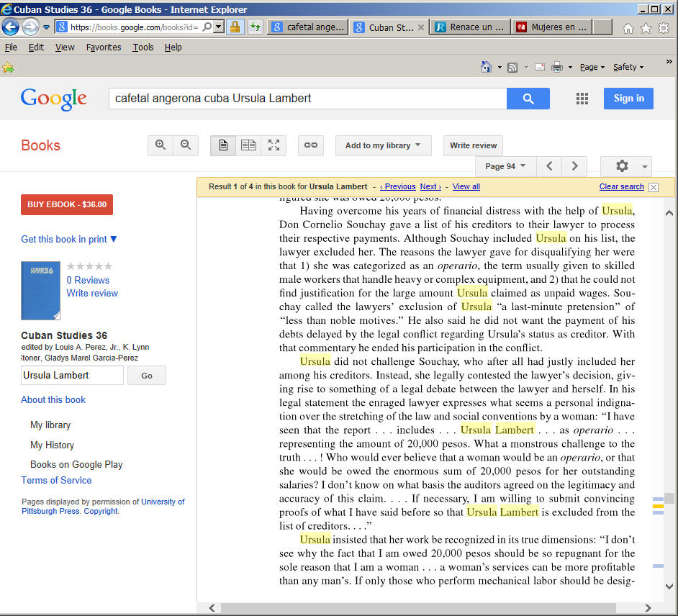678x616 pixels.
Task: Select single page view mode
Action: (x=223, y=145)
